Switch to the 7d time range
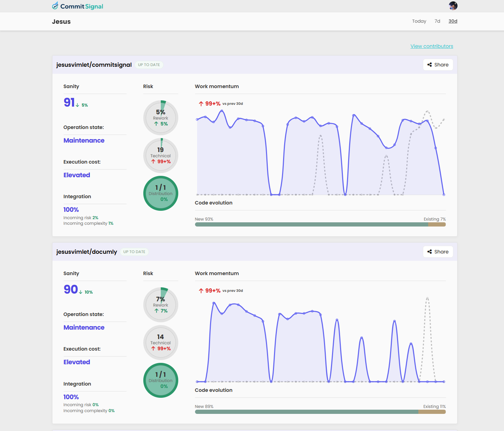Screen dimensions: 504x431 point(437,21)
